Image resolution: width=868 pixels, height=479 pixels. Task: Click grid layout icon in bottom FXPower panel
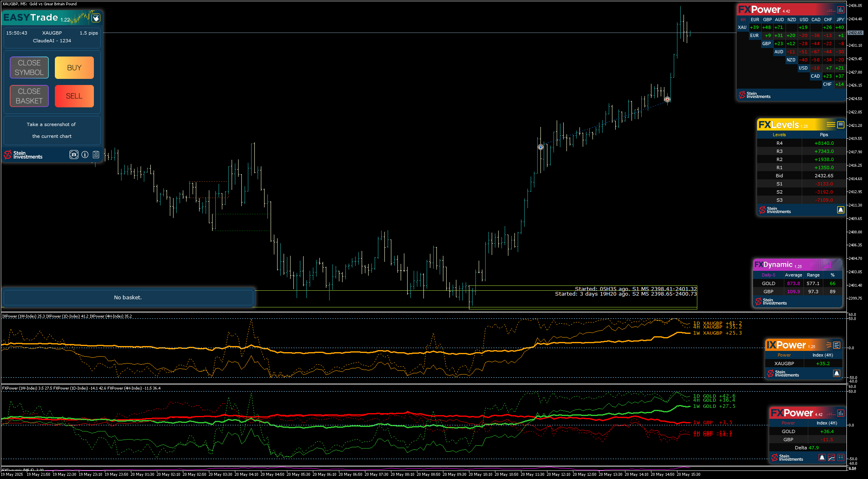coord(841,457)
